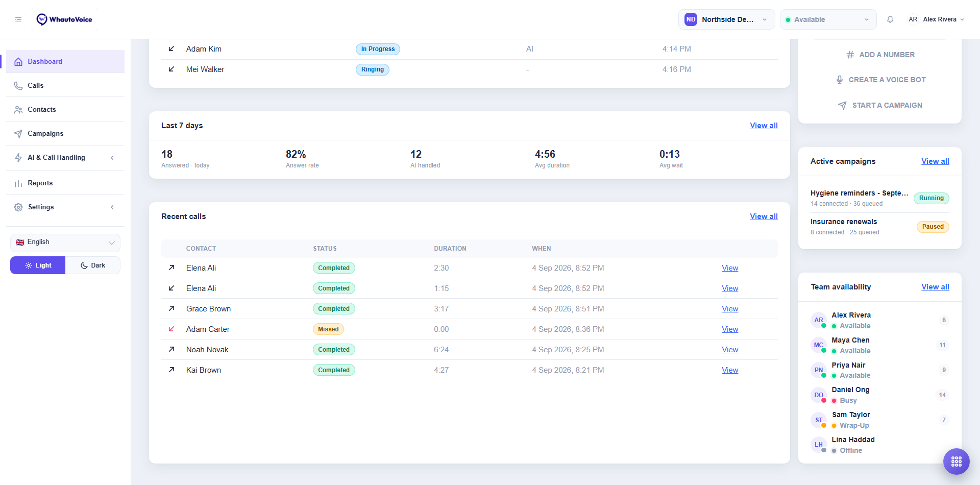Open notifications bell icon
The image size is (980, 485).
[x=890, y=19]
